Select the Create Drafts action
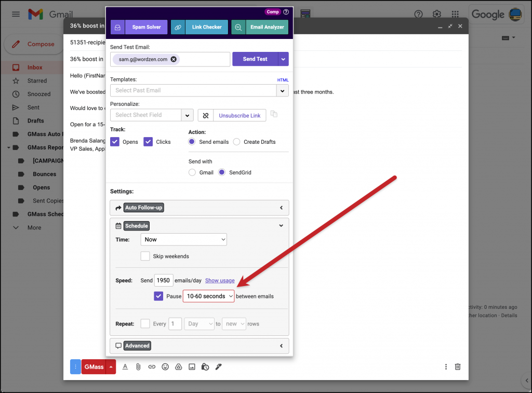Viewport: 532px width, 393px height. click(236, 141)
